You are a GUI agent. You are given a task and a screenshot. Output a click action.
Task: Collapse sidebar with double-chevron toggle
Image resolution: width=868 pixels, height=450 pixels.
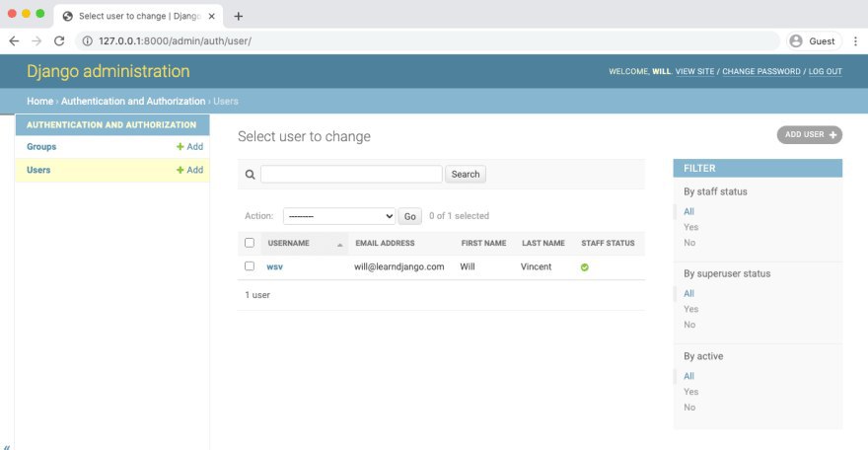point(7,446)
